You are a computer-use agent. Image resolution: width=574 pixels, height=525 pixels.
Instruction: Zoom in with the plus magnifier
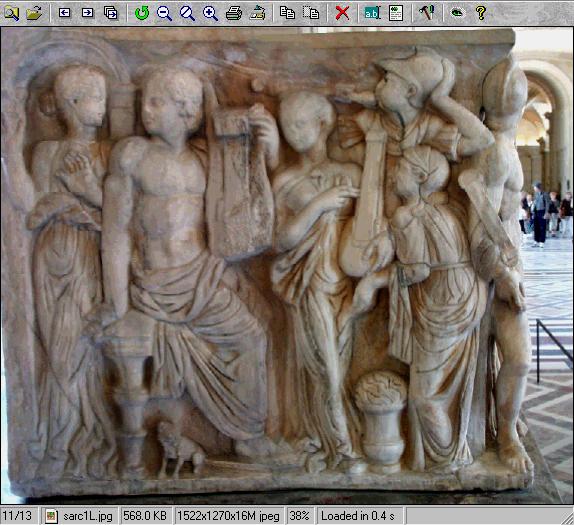point(210,13)
